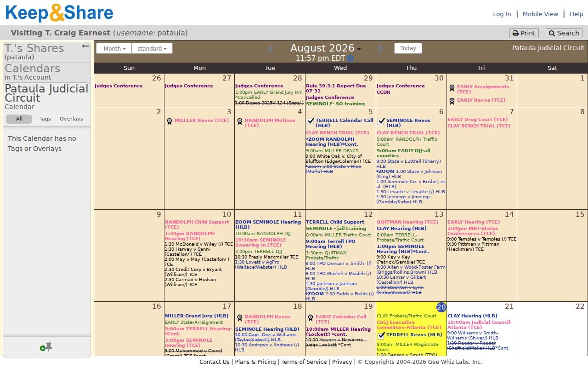Open Terms of Service footer link

304,362
